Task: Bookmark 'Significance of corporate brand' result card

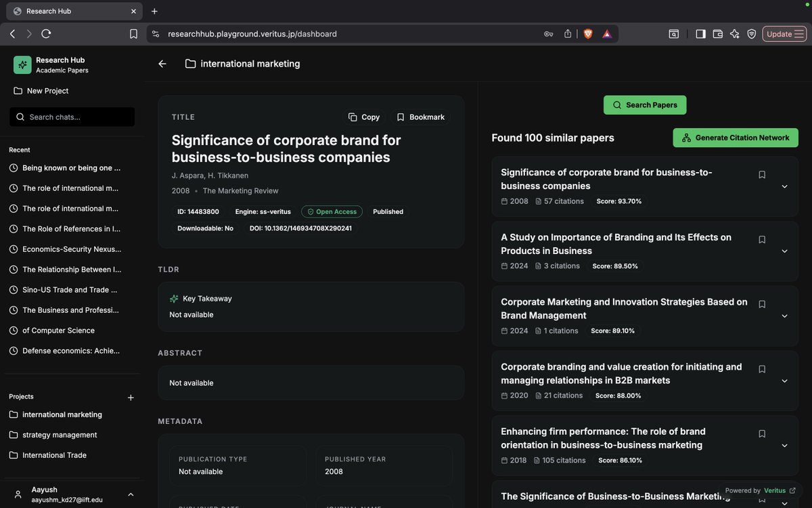Action: pyautogui.click(x=762, y=175)
